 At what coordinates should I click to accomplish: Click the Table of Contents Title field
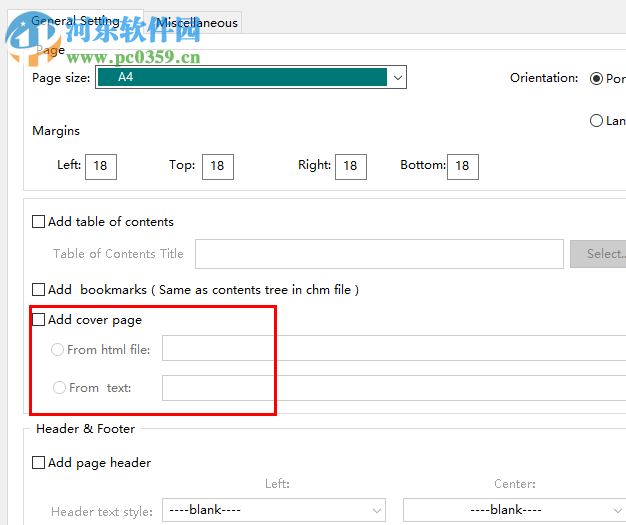click(379, 254)
